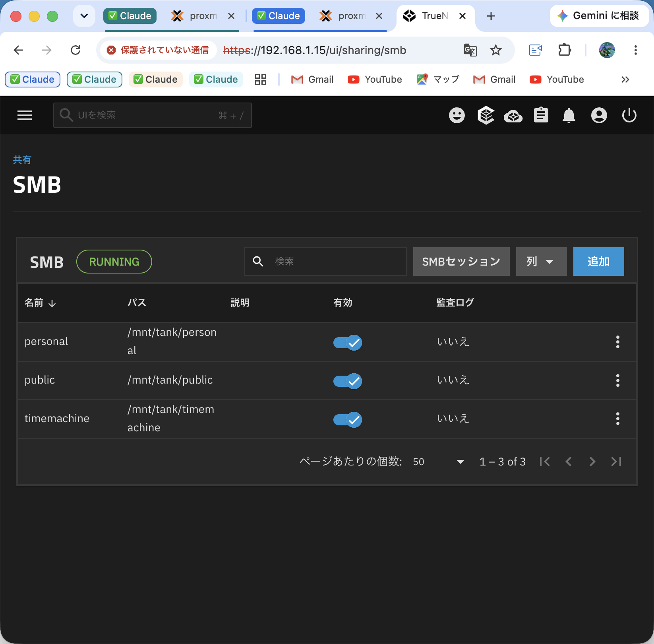Open the media controls icon in the toolbar
654x644 pixels.
click(x=536, y=50)
